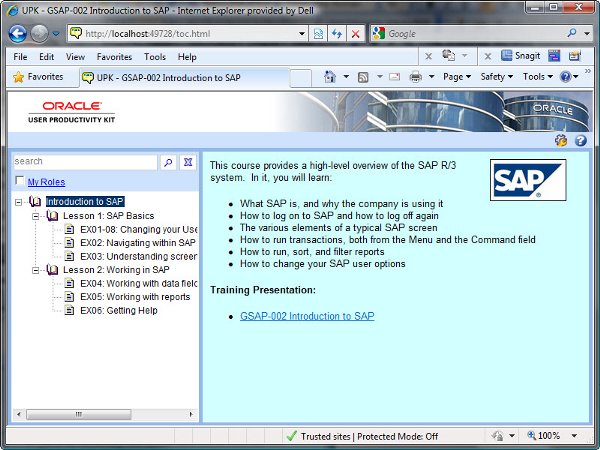The image size is (600, 450).
Task: Expand the address bar history dropdown
Action: click(302, 34)
